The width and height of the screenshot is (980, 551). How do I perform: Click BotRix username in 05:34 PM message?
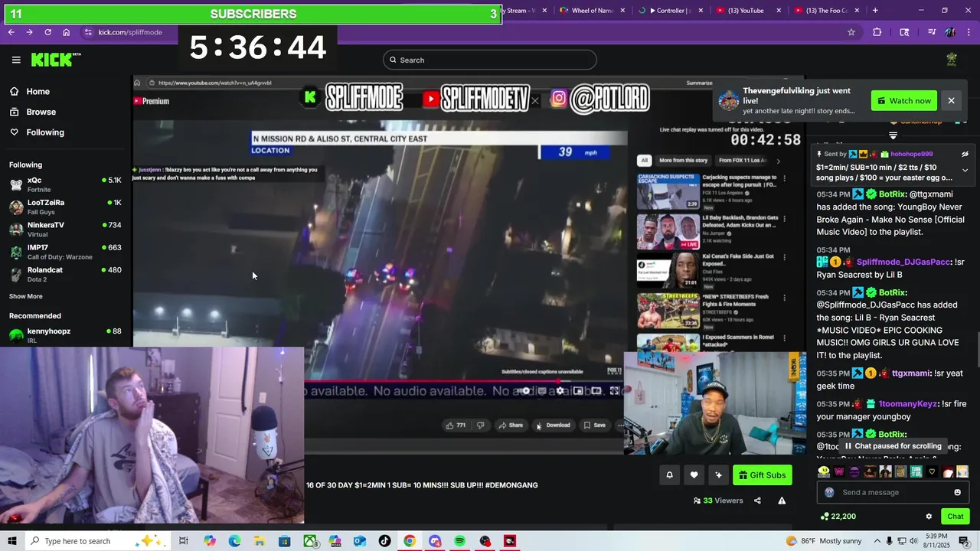tap(893, 194)
